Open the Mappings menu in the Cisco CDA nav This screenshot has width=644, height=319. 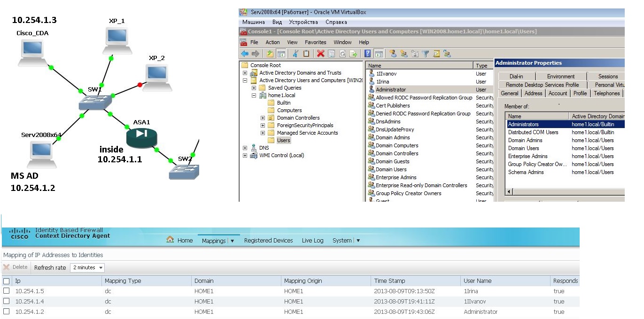point(218,241)
